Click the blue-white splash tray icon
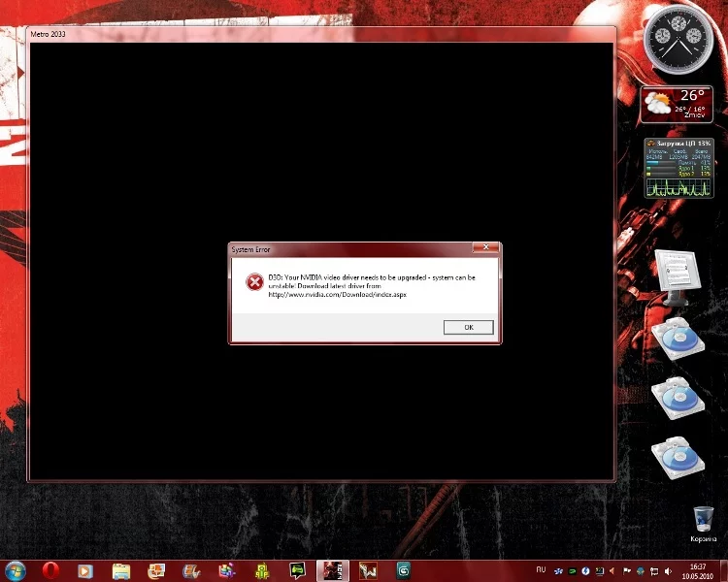The image size is (728, 582). point(558,571)
